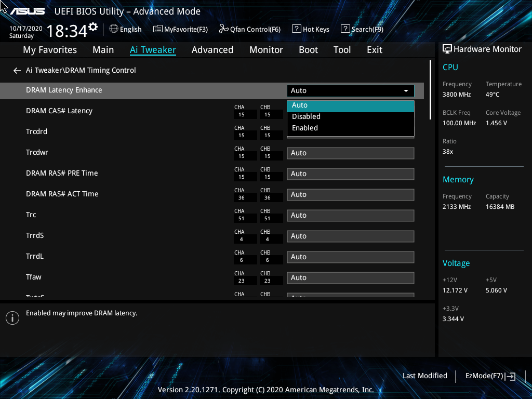Screen dimensions: 532x399
Task: Click the DRAM RAS# PRE Time Auto field
Action: coord(351,174)
